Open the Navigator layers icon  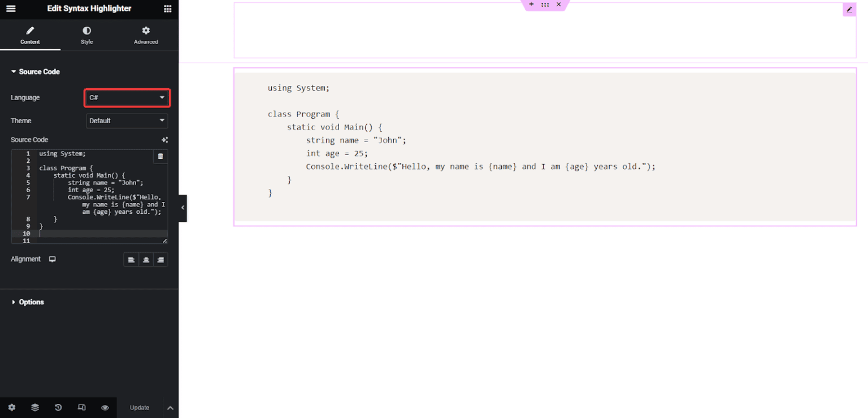pyautogui.click(x=35, y=407)
